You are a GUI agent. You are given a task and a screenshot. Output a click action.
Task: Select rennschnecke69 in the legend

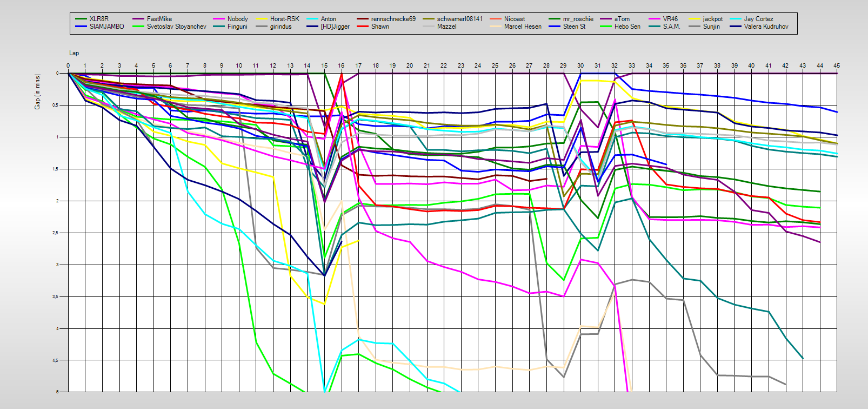393,19
